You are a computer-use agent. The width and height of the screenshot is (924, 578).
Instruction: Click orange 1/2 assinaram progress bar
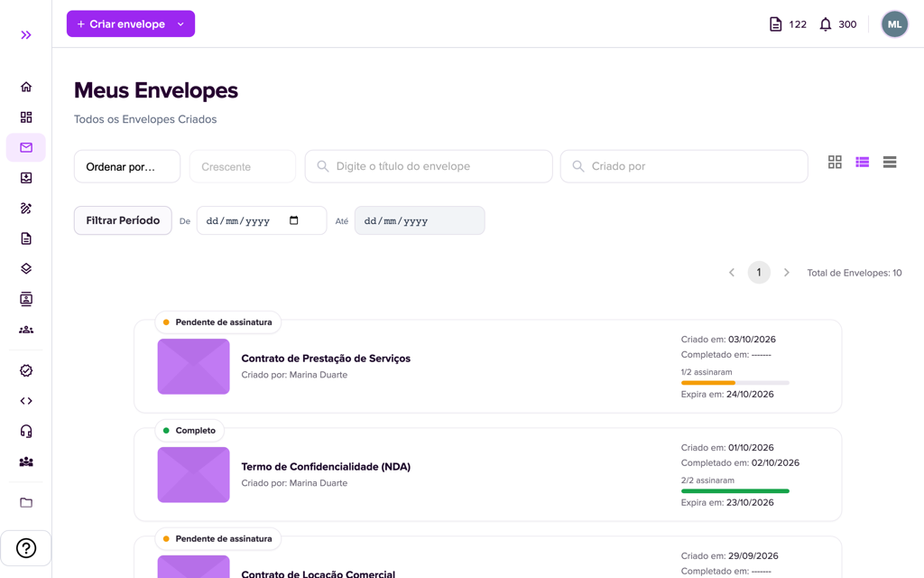(x=735, y=383)
